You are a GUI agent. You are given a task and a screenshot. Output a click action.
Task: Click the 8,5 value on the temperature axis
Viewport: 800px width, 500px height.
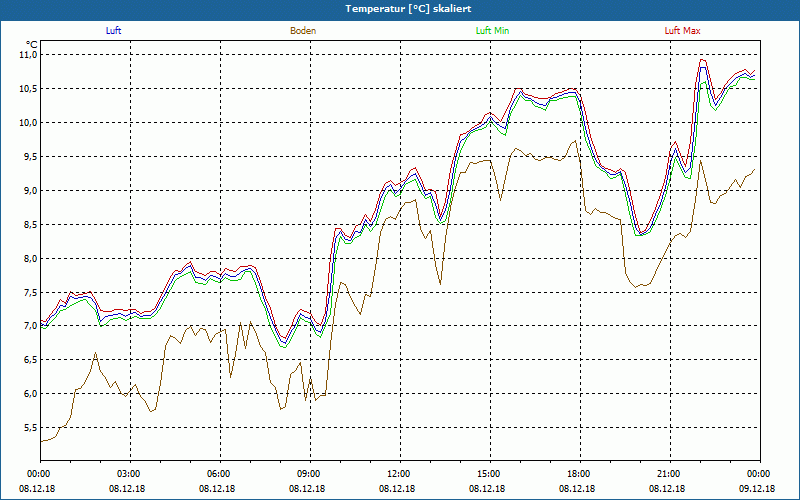pos(31,224)
